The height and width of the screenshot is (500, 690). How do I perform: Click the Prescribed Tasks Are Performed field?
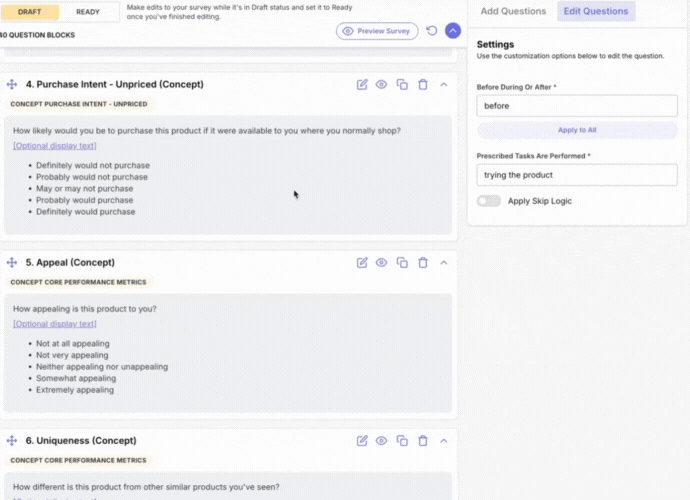577,175
